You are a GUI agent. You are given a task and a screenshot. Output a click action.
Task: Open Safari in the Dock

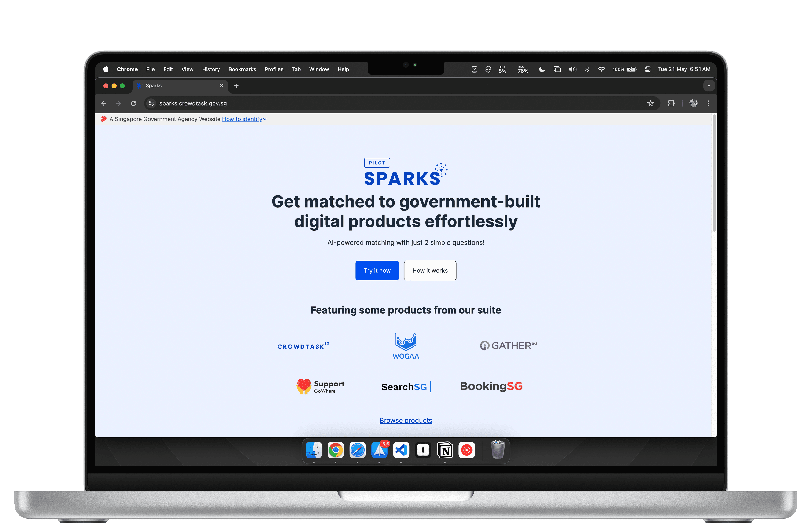click(x=357, y=450)
